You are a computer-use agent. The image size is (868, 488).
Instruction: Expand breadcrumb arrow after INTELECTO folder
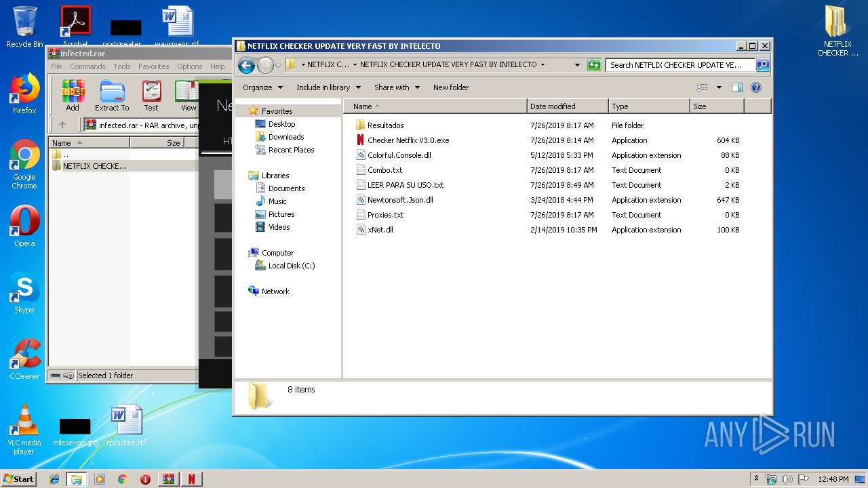pyautogui.click(x=542, y=65)
